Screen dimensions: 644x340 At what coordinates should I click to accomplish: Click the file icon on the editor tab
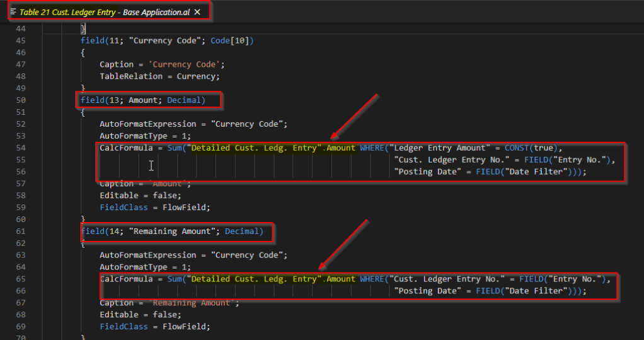tap(13, 12)
